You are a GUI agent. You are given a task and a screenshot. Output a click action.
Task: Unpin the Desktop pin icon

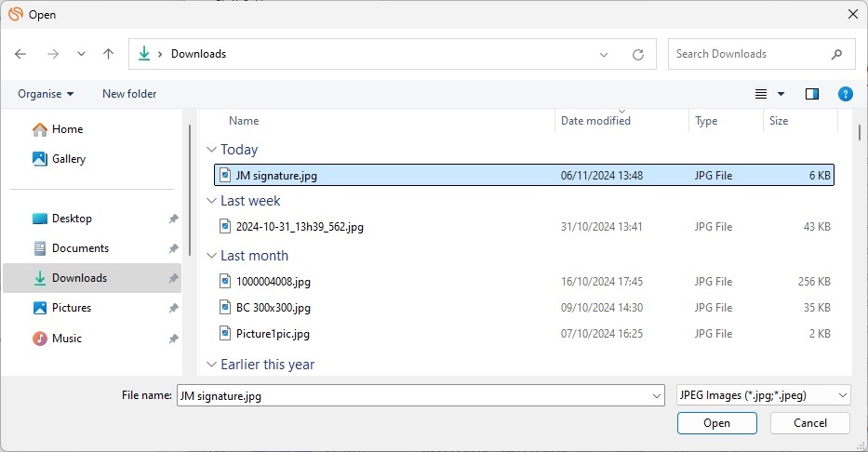coord(173,219)
